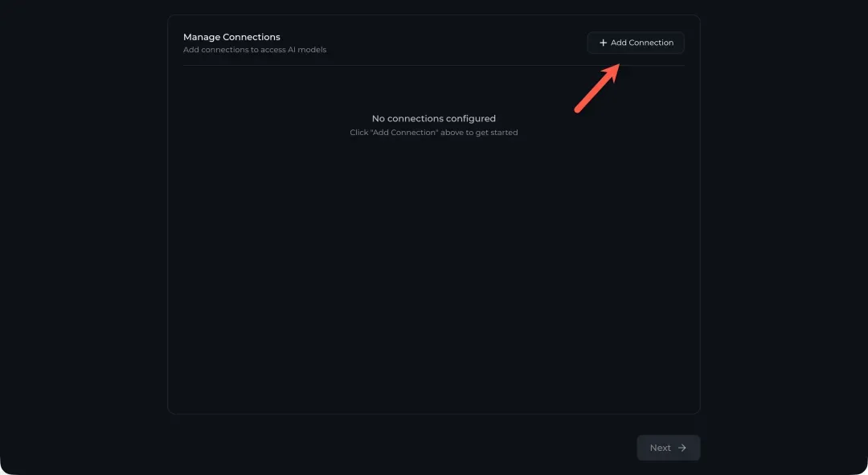Image resolution: width=868 pixels, height=475 pixels.
Task: Click the "get started" hint text
Action: pos(497,133)
